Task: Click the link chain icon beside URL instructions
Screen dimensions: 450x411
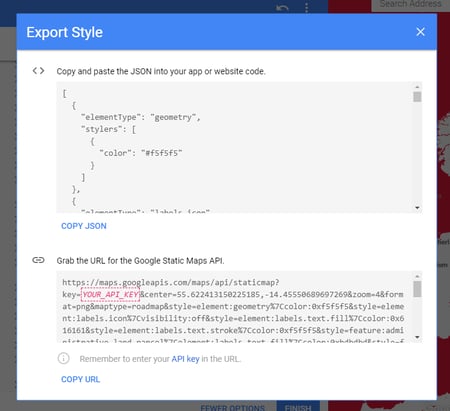Action: pos(38,260)
